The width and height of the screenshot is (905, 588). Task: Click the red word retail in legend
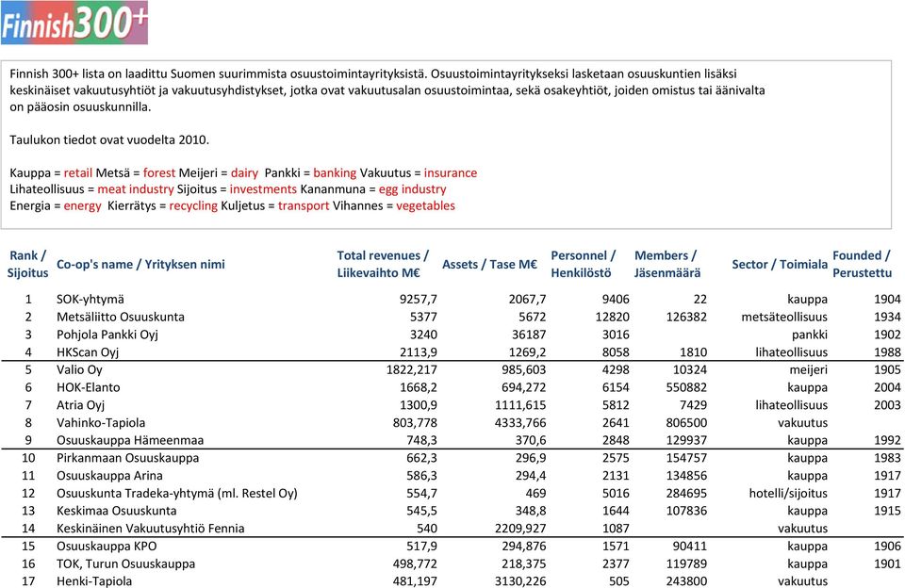[x=78, y=173]
